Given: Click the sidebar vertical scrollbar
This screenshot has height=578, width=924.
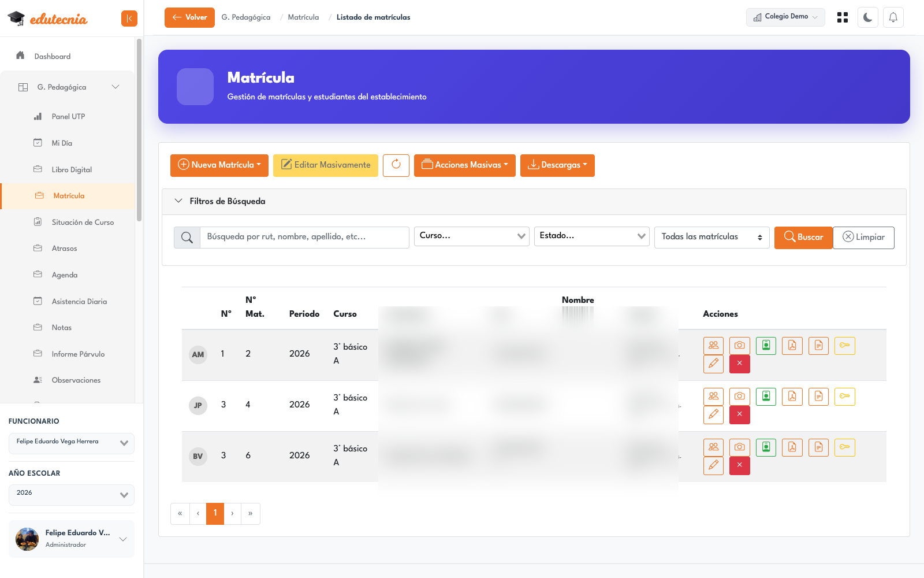Looking at the screenshot, I should pos(139,130).
